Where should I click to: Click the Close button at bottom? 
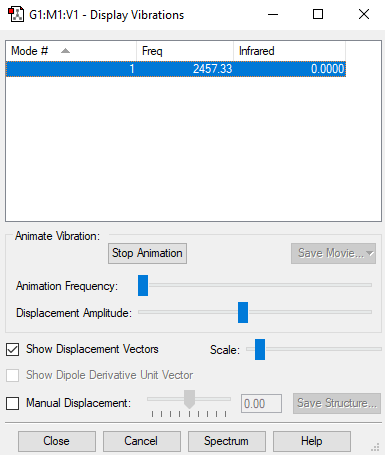(57, 441)
